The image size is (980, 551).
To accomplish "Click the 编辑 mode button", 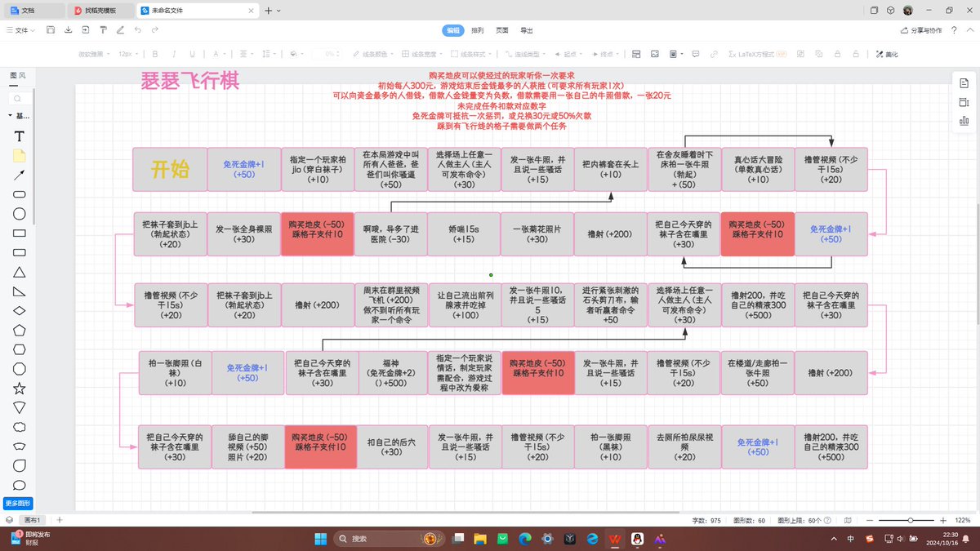I will 452,30.
